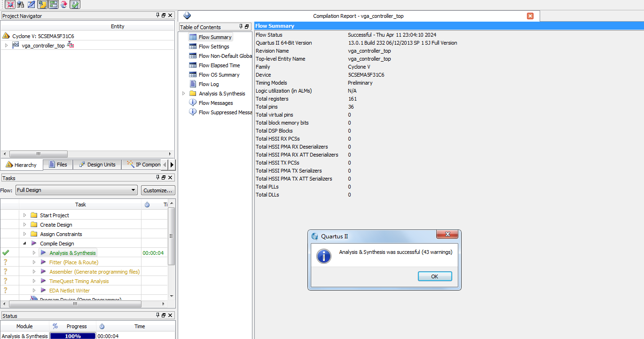Click the Cyclone V device warning icon

coord(6,36)
